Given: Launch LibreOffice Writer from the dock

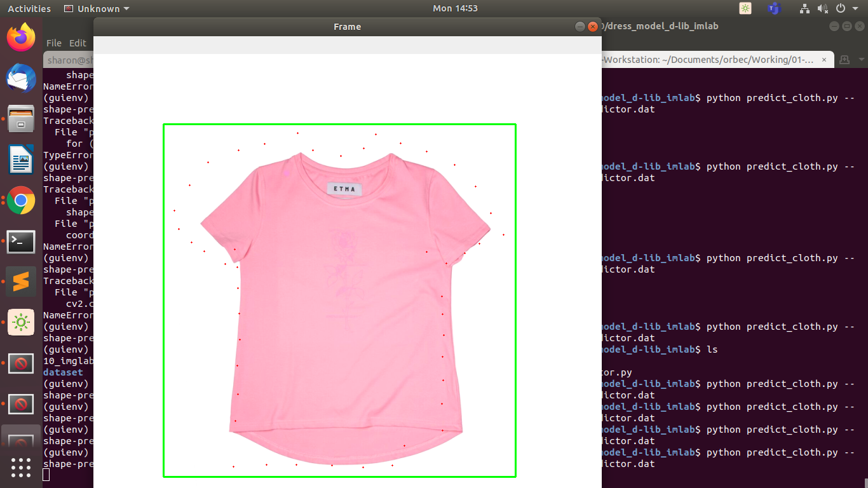Looking at the screenshot, I should point(21,160).
